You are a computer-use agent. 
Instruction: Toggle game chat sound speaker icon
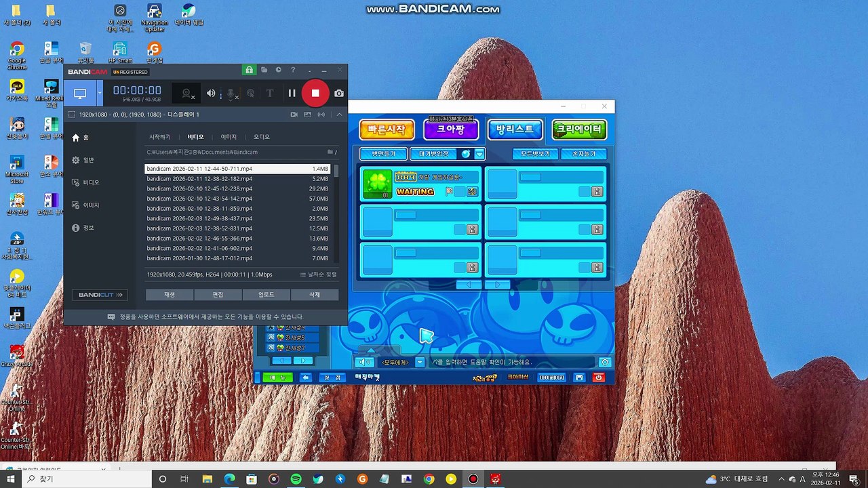point(364,363)
